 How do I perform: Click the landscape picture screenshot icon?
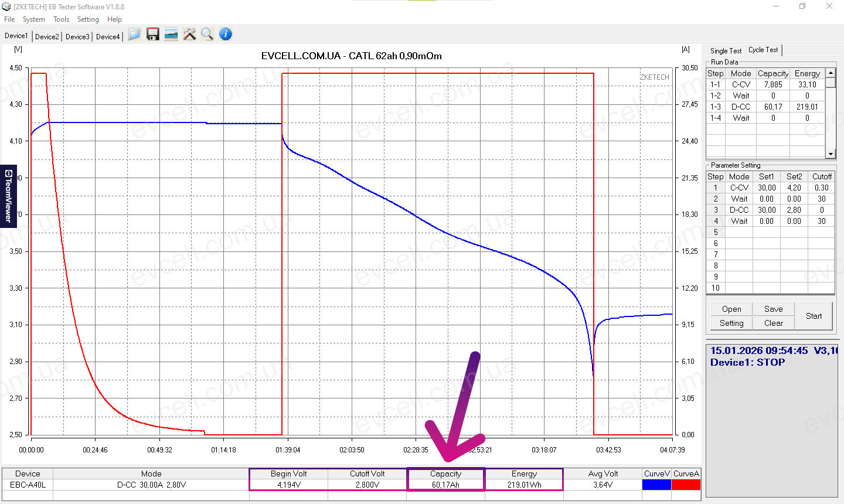pos(171,35)
